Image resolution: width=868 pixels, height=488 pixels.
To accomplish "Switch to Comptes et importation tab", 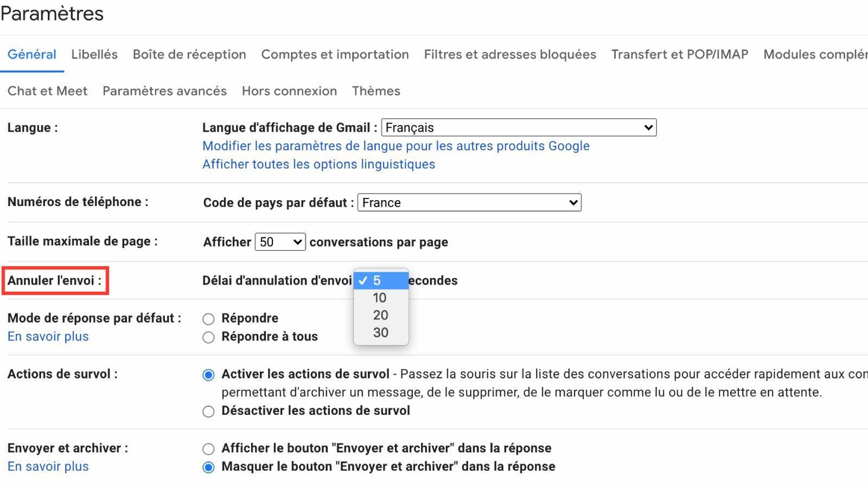I will 335,54.
